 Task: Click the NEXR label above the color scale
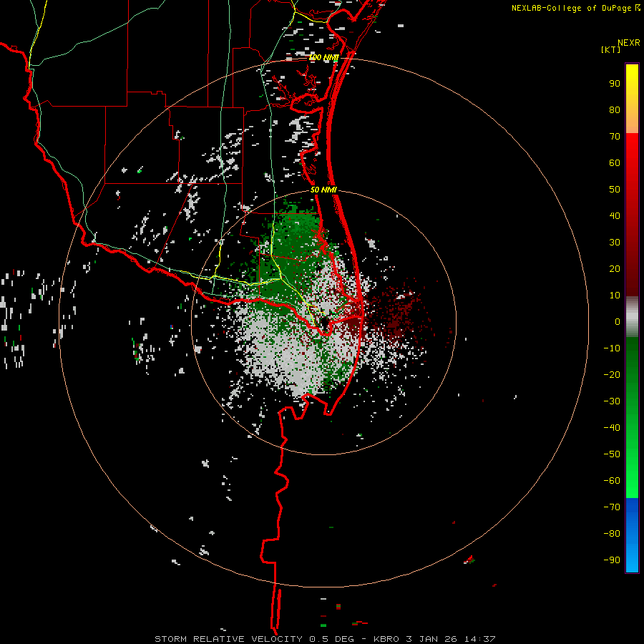click(x=628, y=43)
